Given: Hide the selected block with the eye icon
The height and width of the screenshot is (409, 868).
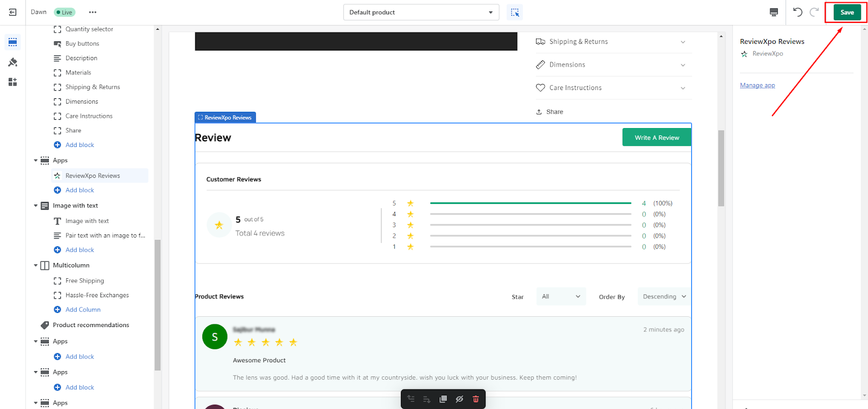Looking at the screenshot, I should click(459, 399).
